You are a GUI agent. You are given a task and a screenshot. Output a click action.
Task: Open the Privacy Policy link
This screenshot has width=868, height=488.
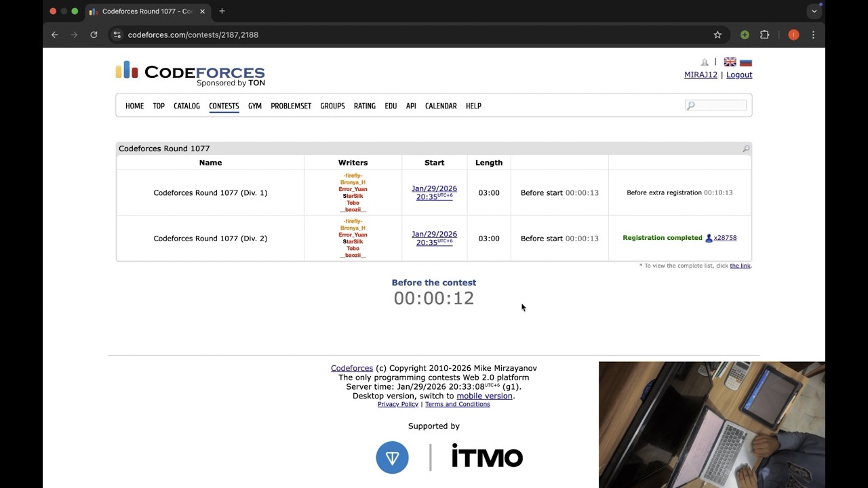pos(398,404)
